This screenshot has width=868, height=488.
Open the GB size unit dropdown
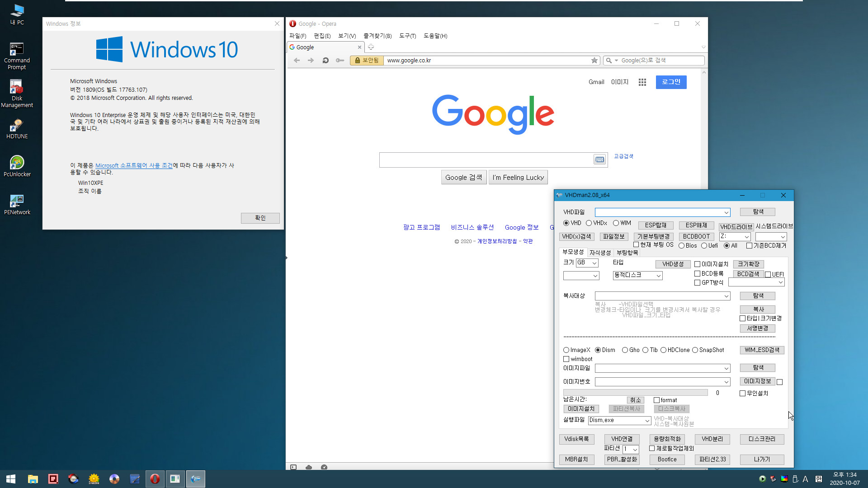[594, 263]
